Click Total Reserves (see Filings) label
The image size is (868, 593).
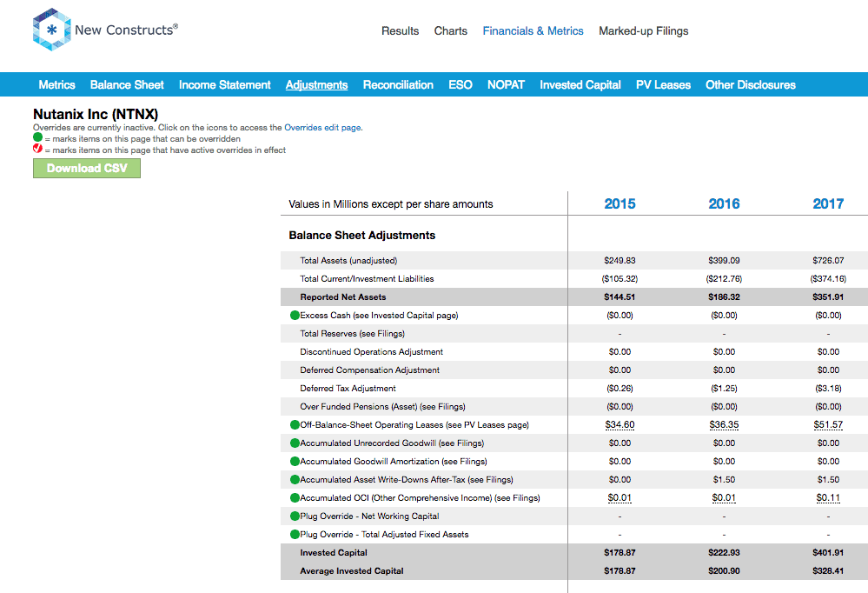click(353, 334)
